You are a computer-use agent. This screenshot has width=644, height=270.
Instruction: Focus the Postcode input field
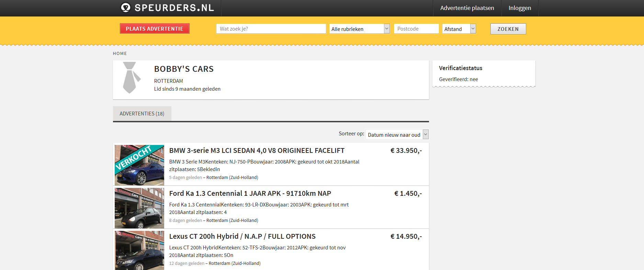[416, 29]
